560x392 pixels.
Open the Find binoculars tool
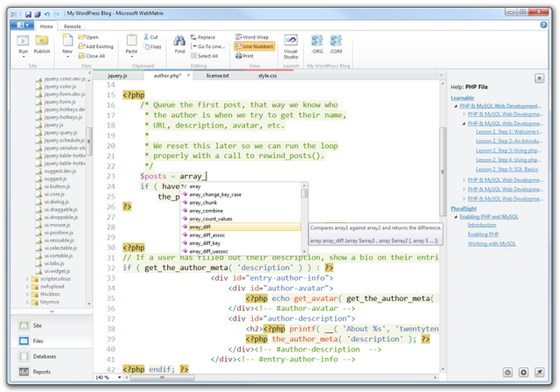click(x=179, y=45)
